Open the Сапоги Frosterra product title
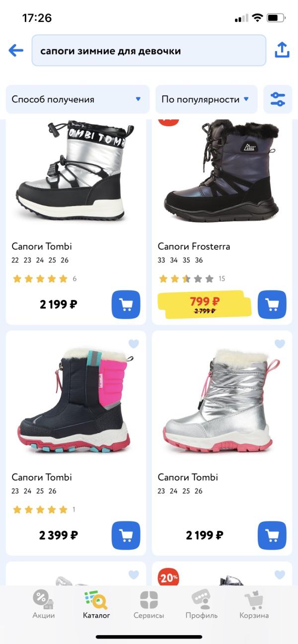The width and height of the screenshot is (298, 644). [194, 246]
